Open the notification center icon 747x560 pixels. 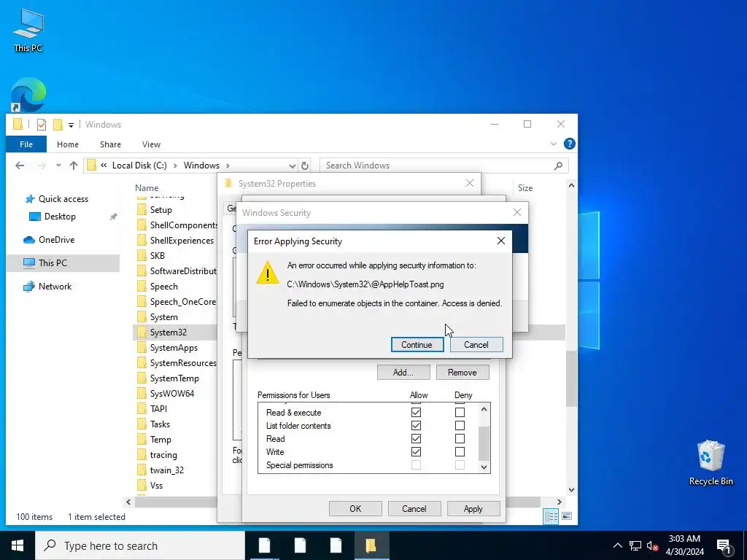click(x=724, y=545)
